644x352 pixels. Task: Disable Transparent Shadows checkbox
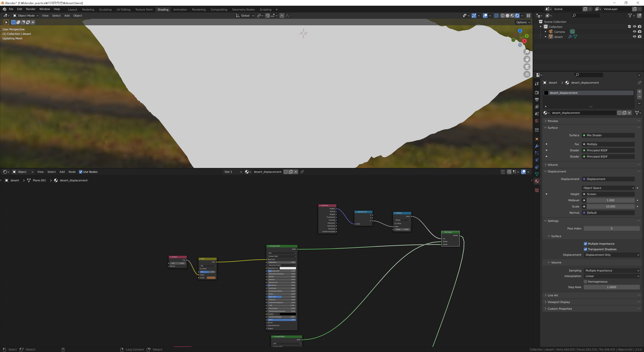[x=585, y=249]
